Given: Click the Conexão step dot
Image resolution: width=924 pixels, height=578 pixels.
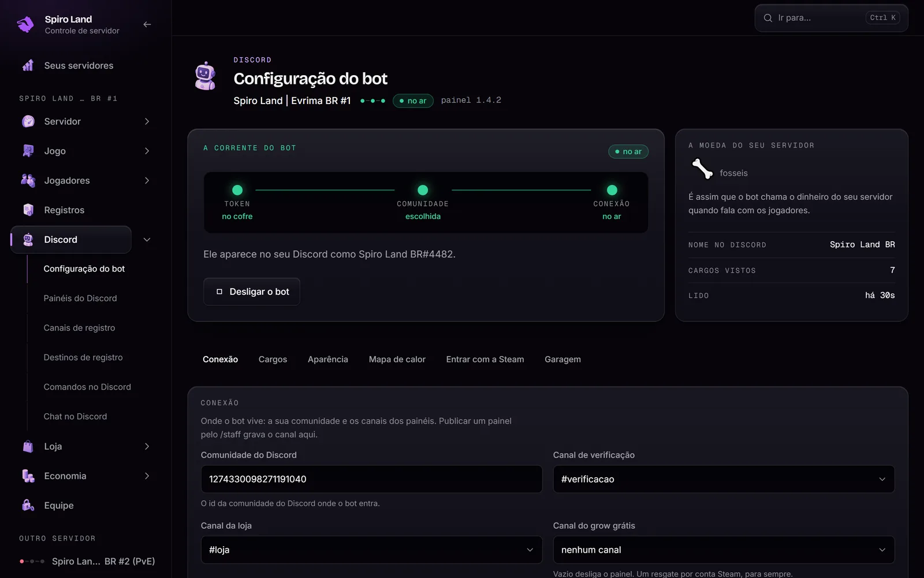Looking at the screenshot, I should pyautogui.click(x=612, y=190).
